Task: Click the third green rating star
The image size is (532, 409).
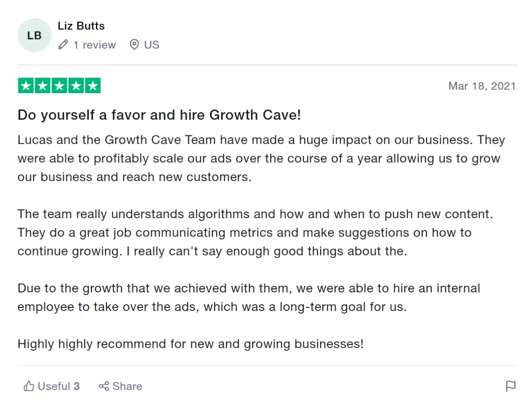Action: point(59,86)
